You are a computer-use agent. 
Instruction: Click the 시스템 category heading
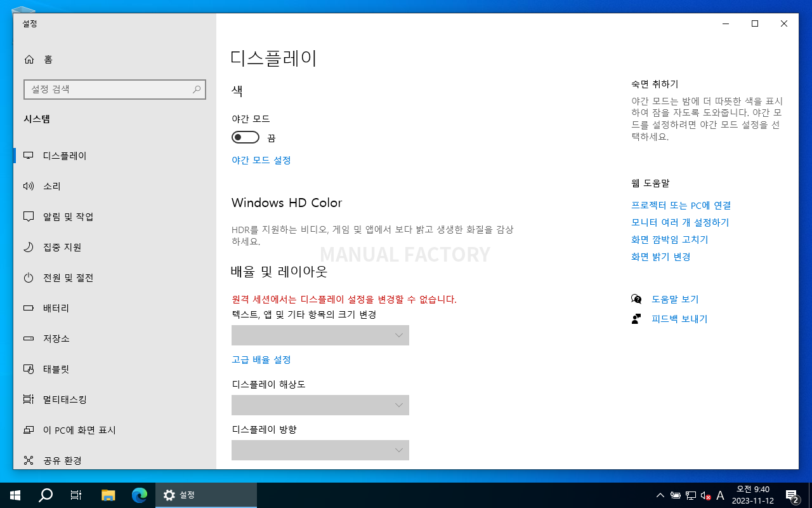tap(37, 119)
